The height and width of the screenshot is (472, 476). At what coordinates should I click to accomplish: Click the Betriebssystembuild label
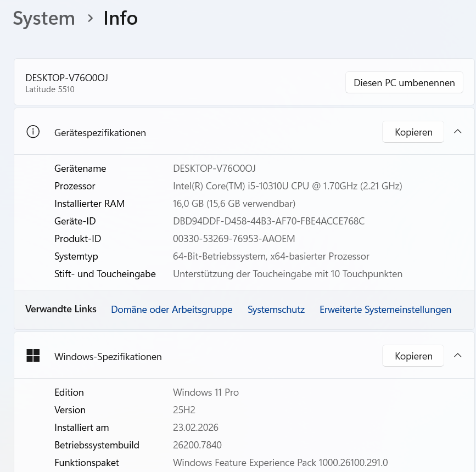tap(97, 445)
